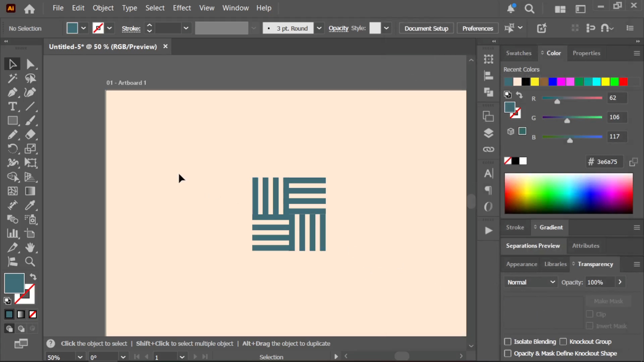
Task: Expand the 3 pt. Round brush dropdown
Action: [x=319, y=28]
